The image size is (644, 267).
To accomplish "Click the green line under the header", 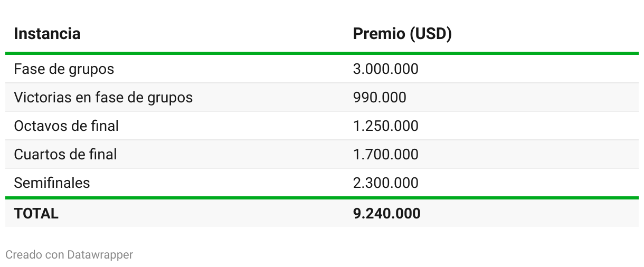I will click(x=322, y=53).
